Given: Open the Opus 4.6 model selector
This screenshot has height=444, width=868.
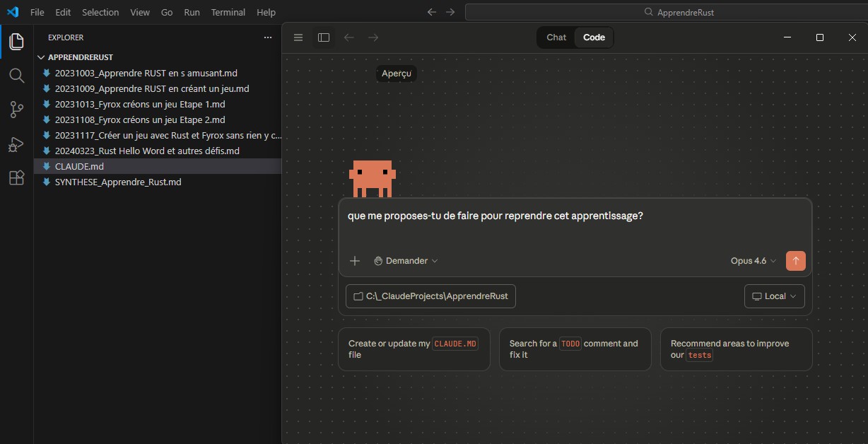Looking at the screenshot, I should pos(753,261).
